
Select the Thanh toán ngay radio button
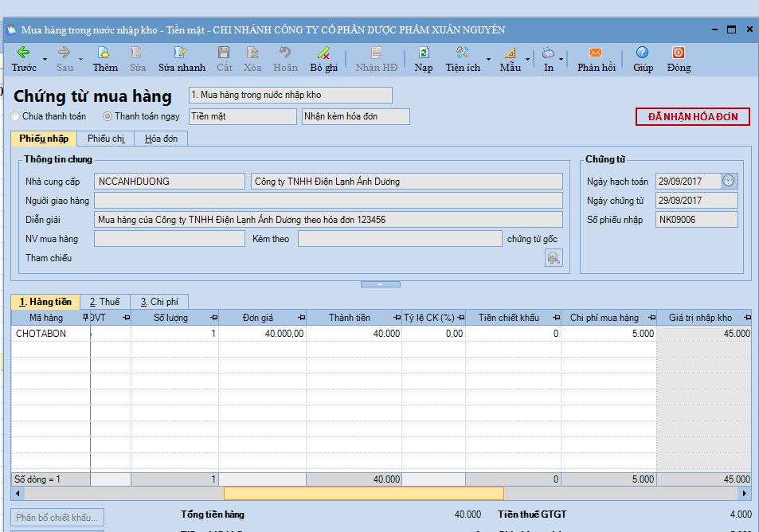(x=108, y=116)
